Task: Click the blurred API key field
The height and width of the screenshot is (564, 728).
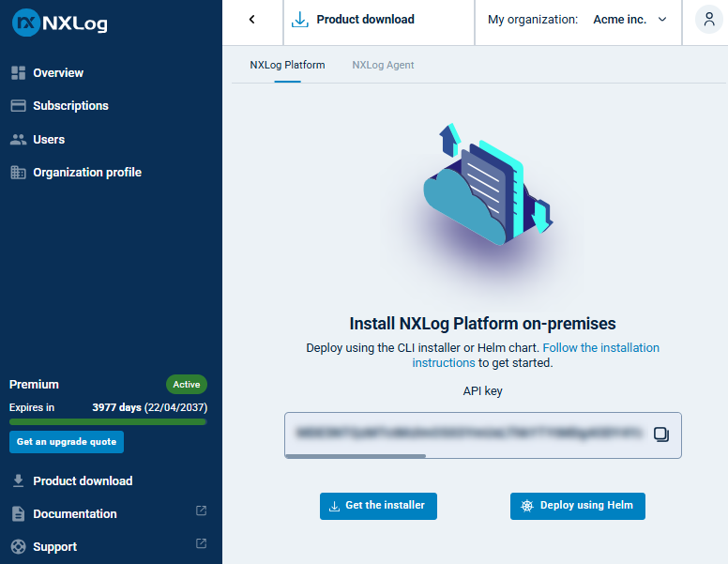Action: pyautogui.click(x=483, y=435)
